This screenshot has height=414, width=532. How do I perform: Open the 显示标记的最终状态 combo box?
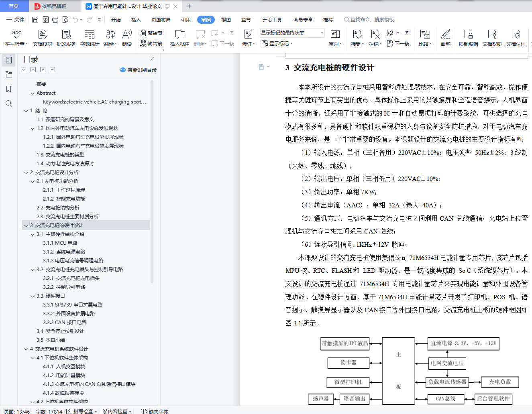tap(292, 33)
